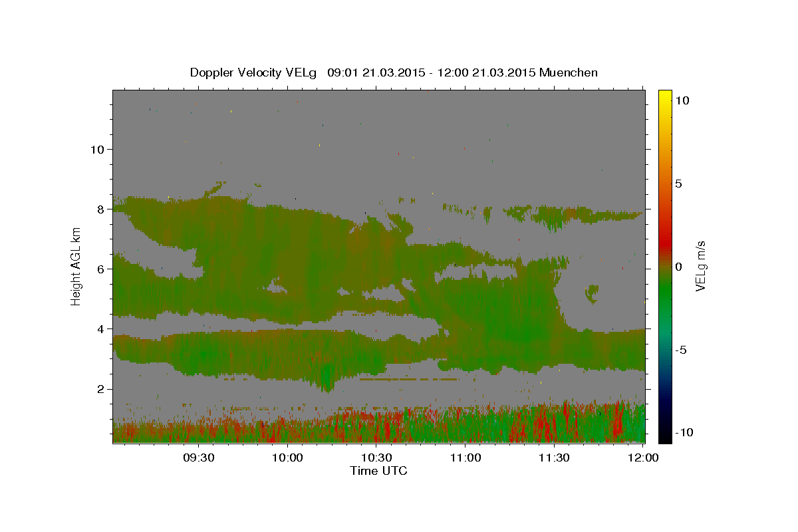Click the height tick label 8
Viewport: 798px width, 532px height.
pos(100,209)
